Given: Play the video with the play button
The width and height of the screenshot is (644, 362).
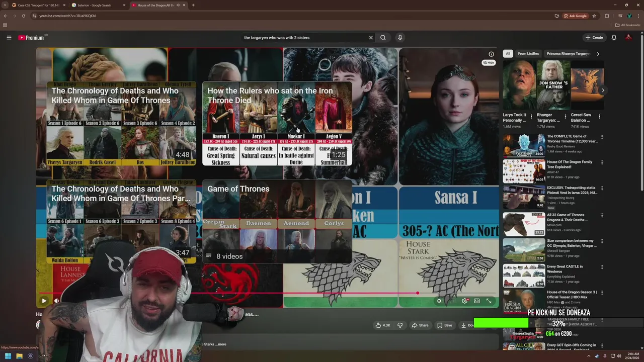Looking at the screenshot, I should click(44, 301).
